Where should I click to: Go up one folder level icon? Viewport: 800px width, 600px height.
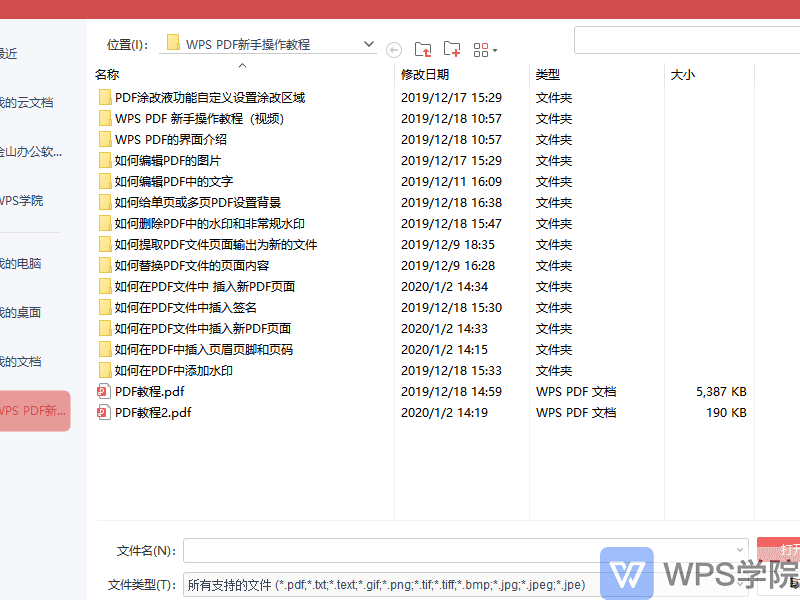423,49
